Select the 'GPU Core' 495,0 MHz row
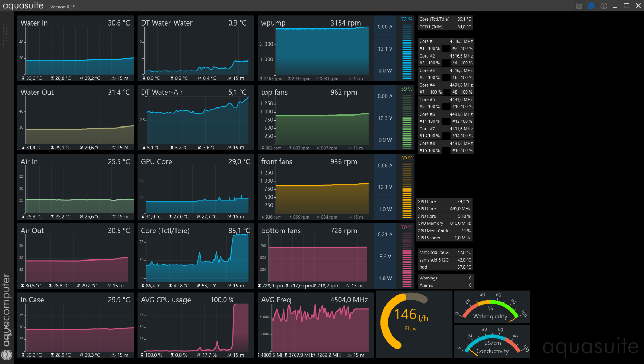Image resolution: width=644 pixels, height=364 pixels. point(444,209)
